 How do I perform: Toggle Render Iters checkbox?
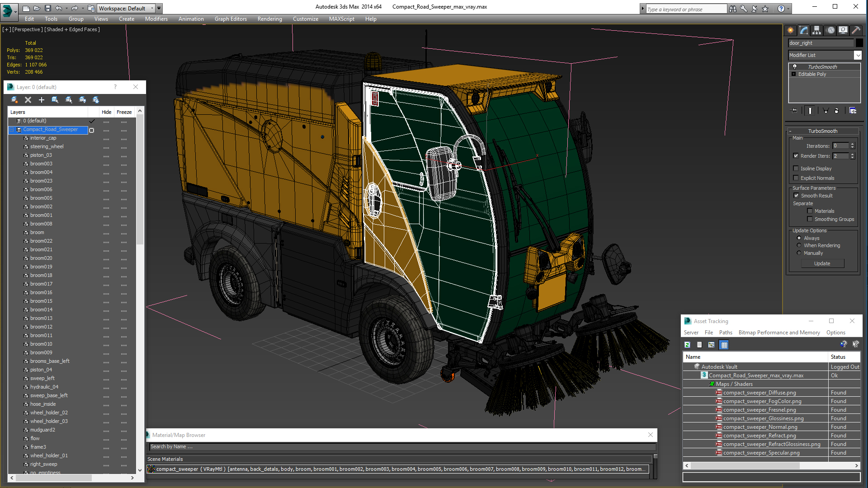[x=796, y=156]
